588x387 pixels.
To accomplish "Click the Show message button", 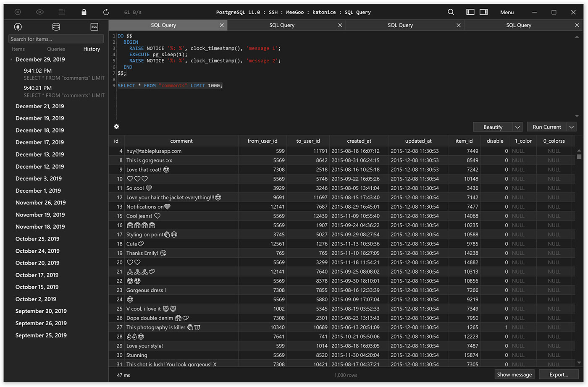I will click(514, 374).
